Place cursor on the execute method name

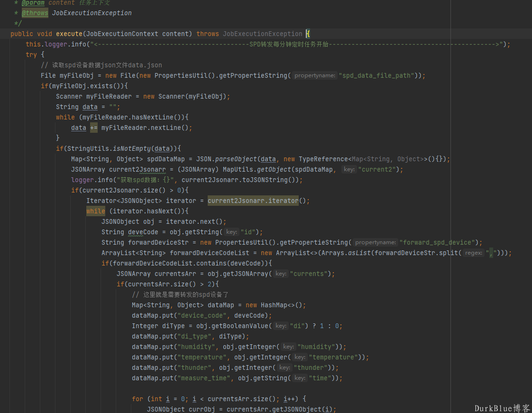[69, 34]
